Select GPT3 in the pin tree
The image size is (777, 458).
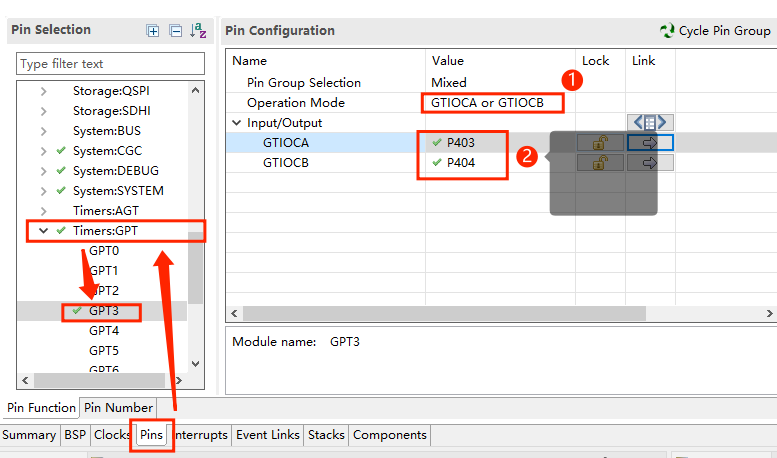[103, 311]
